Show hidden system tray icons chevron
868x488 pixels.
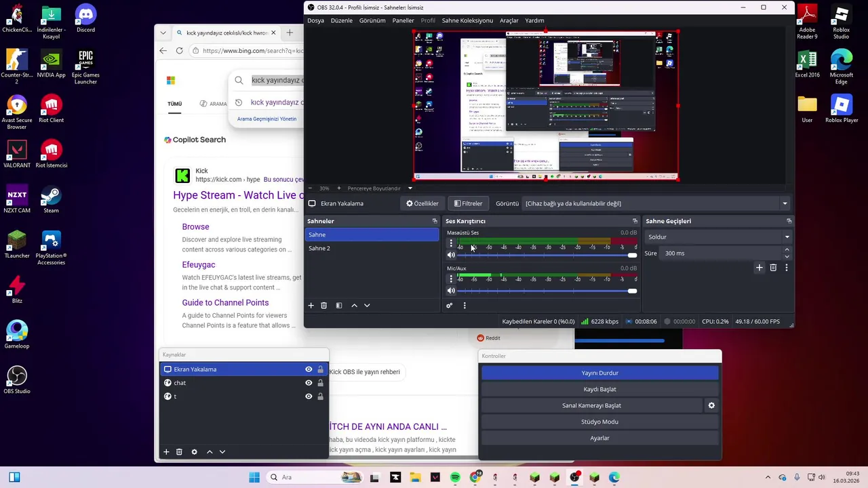tap(768, 477)
